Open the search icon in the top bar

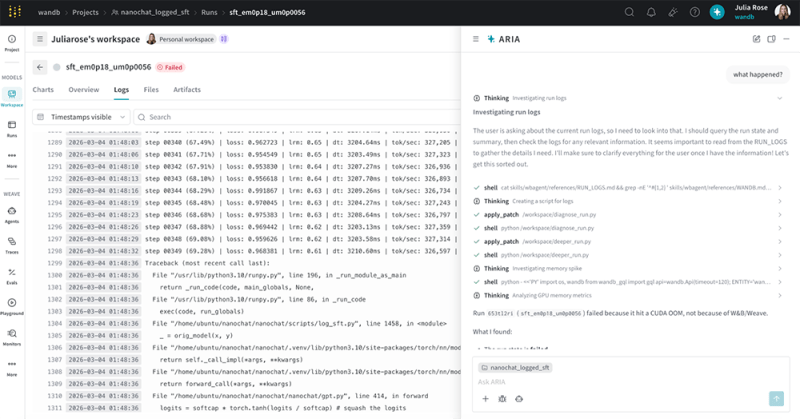[x=629, y=12]
